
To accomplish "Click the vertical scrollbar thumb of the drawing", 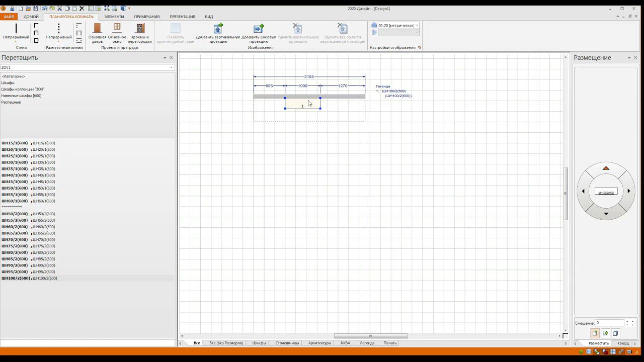I will pos(565,193).
